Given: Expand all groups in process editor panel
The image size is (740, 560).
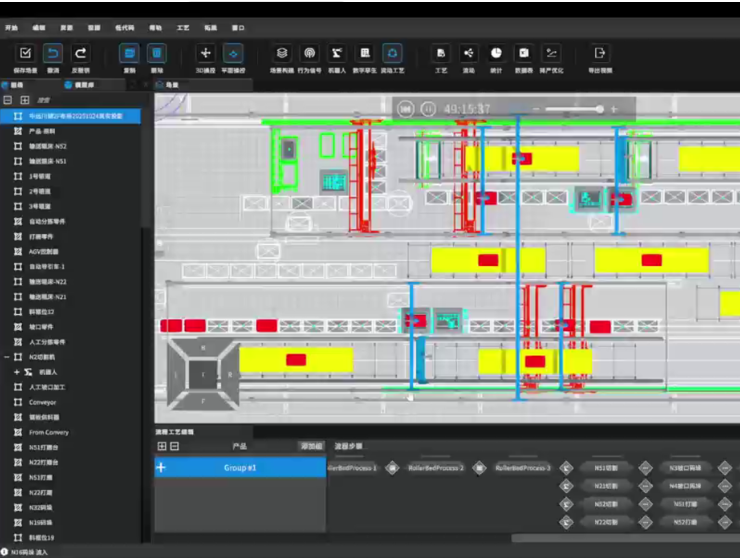Looking at the screenshot, I should click(162, 446).
